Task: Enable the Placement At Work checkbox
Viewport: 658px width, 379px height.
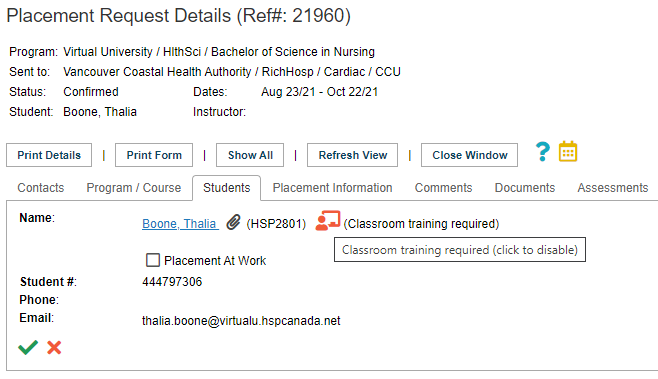Action: coord(153,260)
